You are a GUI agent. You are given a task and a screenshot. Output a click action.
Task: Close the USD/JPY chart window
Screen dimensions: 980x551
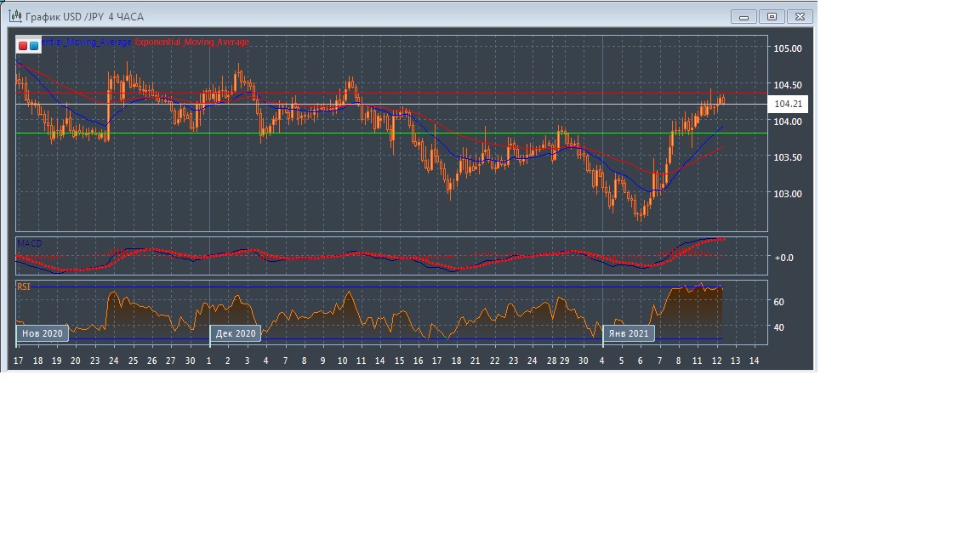coord(800,16)
